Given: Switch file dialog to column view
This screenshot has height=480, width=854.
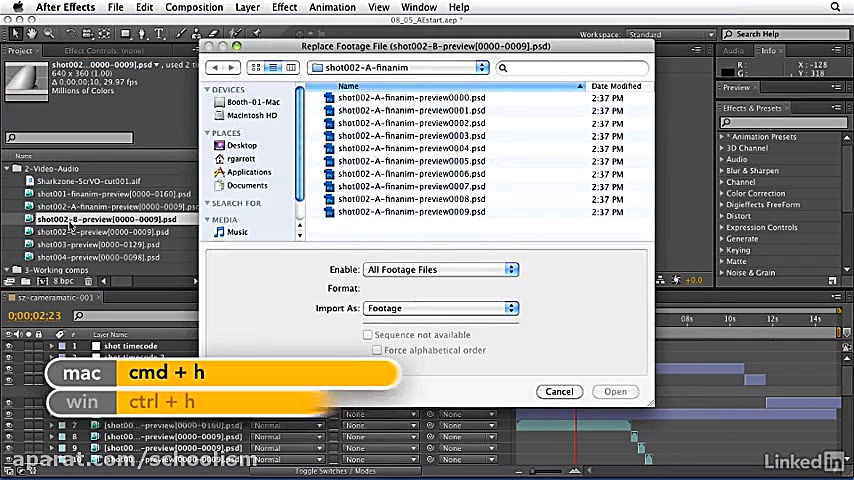Looking at the screenshot, I should (x=291, y=68).
